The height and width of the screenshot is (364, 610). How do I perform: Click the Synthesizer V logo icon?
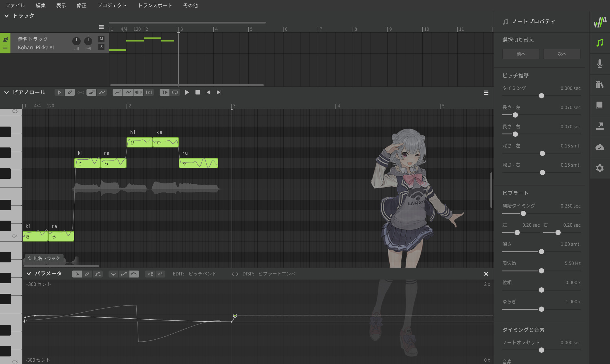(x=600, y=22)
